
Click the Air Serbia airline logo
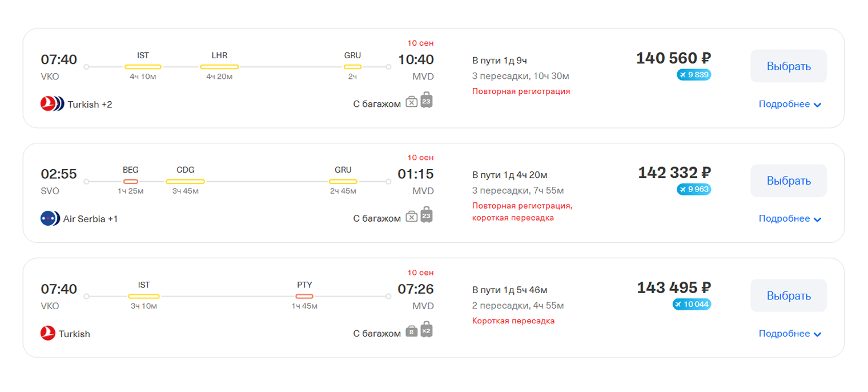47,218
